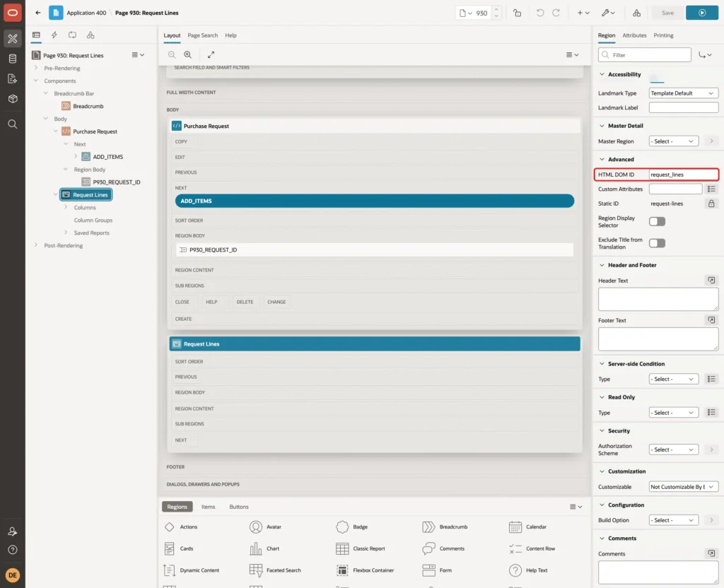Open Authorization Scheme dropdown

pyautogui.click(x=674, y=449)
